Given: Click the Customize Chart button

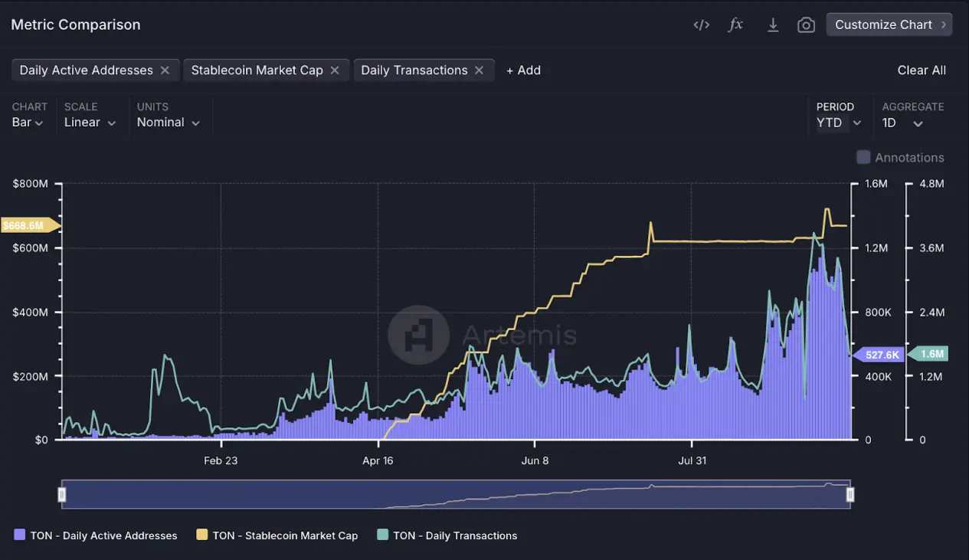Looking at the screenshot, I should coord(889,24).
